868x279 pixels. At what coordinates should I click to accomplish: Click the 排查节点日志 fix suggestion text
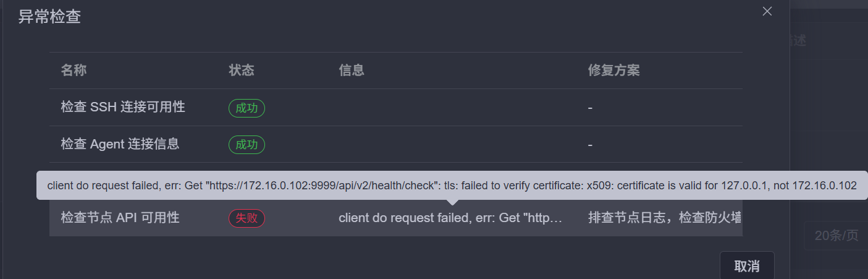[664, 218]
